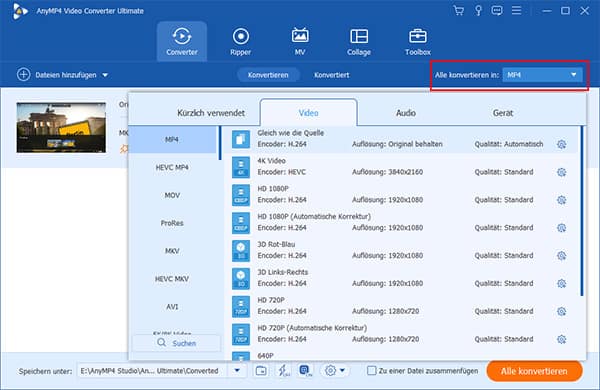Click the video thumbnail preview
Image resolution: width=600 pixels, height=390 pixels.
pos(61,127)
